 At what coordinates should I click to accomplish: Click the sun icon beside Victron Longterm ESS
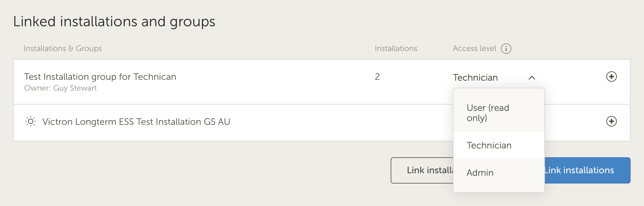point(31,122)
